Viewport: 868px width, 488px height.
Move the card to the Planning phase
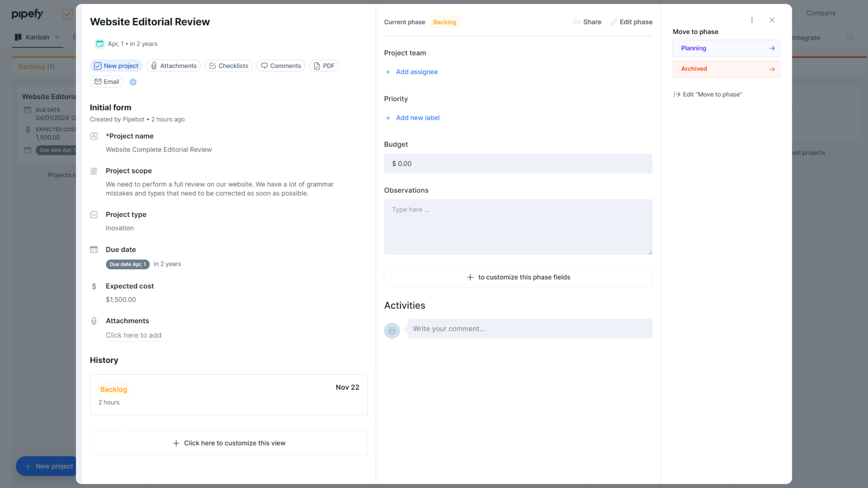(x=726, y=48)
